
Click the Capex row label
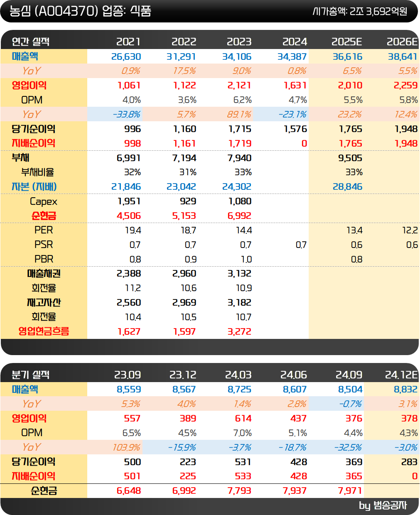44,201
